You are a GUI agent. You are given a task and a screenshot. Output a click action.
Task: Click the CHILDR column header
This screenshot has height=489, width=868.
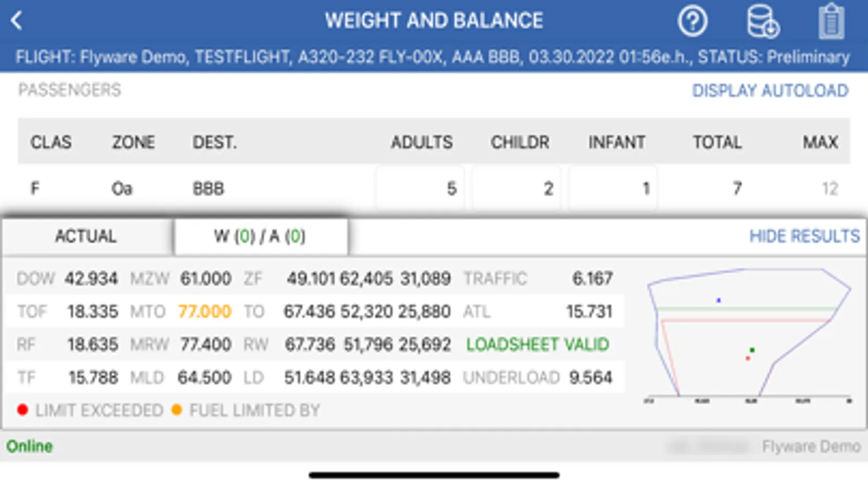click(x=520, y=142)
